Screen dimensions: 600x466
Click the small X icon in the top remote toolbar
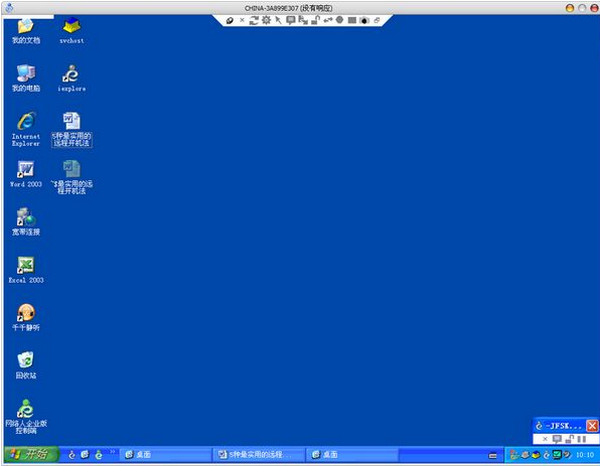coord(242,20)
